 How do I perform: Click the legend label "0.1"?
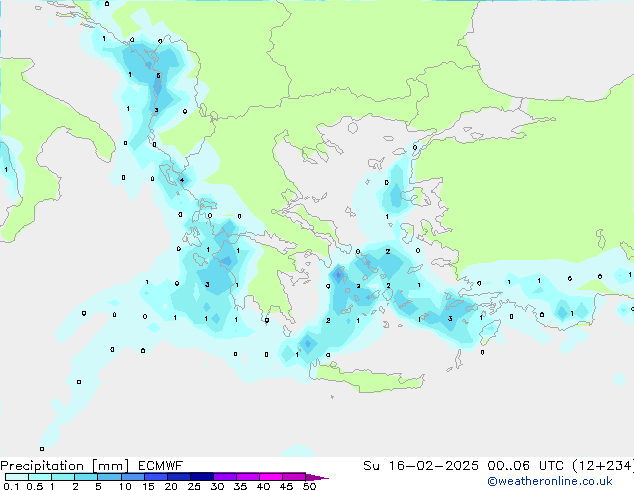tap(11, 486)
